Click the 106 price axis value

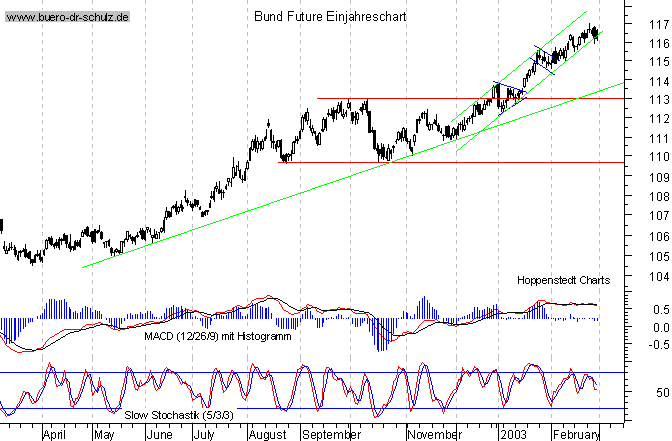659,236
